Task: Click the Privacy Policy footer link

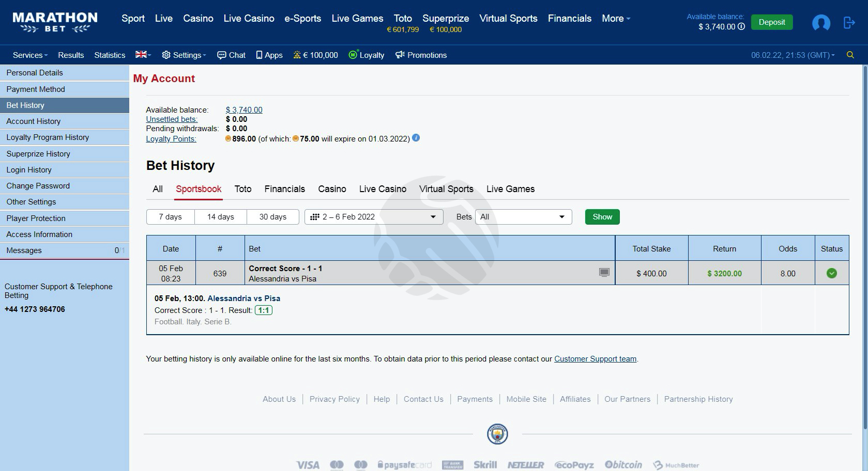Action: coord(334,399)
